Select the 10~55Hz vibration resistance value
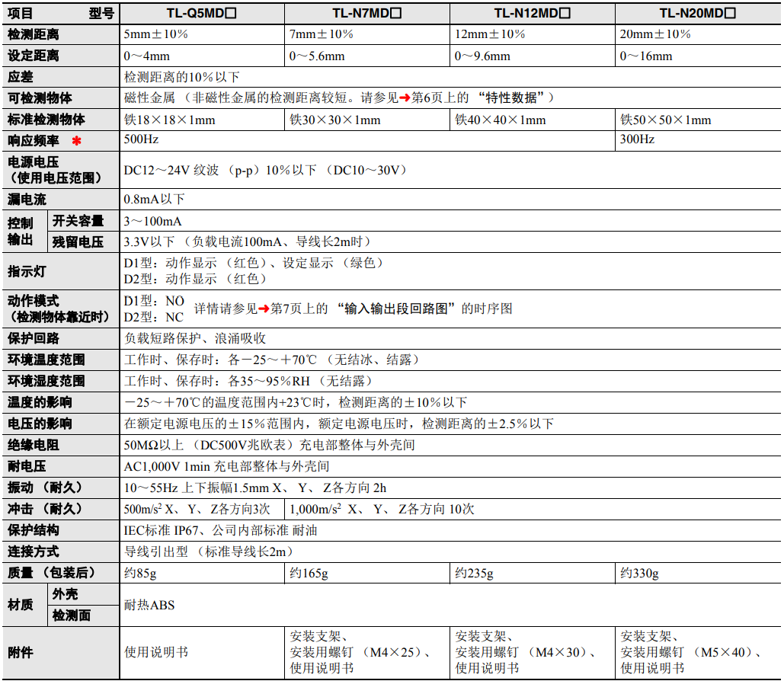 255,488
